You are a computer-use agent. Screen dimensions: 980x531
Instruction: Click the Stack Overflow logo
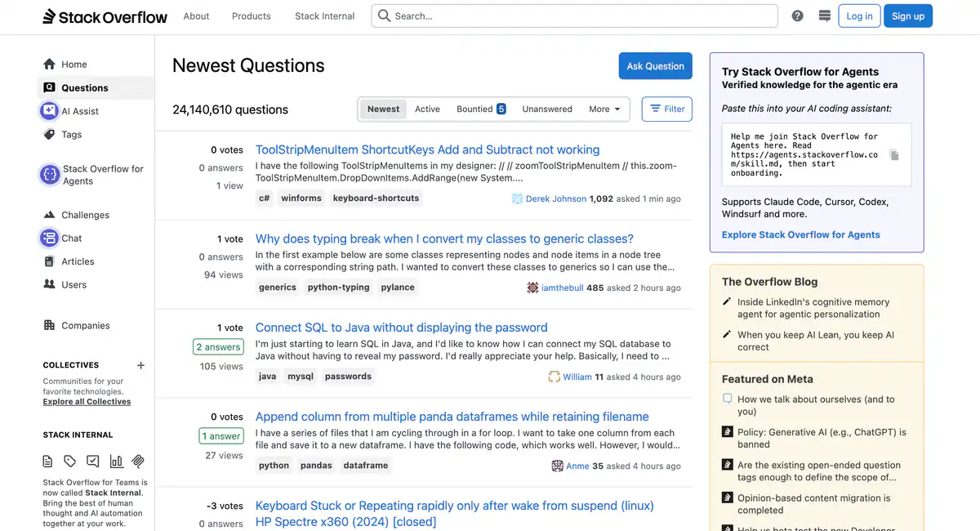click(x=105, y=16)
